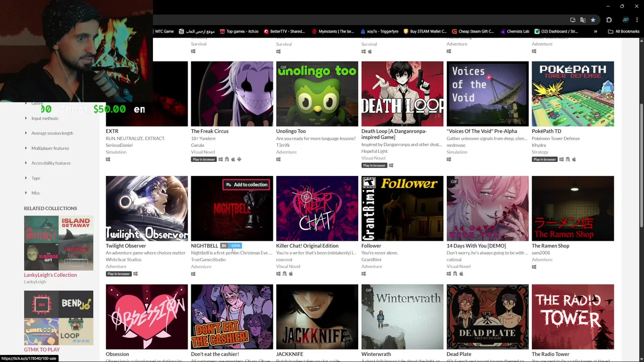Open The Radio Tower thumbnail

click(573, 317)
